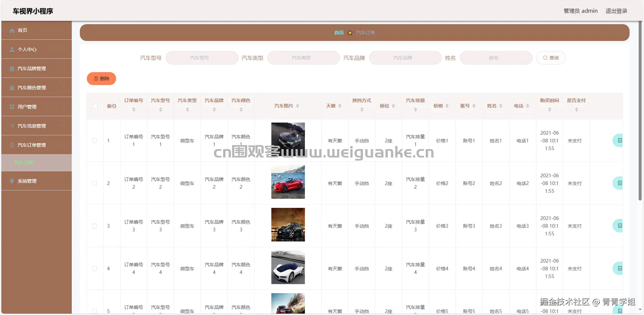Expand the 系统管理 sidebar menu
Viewport: 644px width, 315px height.
pos(37,181)
